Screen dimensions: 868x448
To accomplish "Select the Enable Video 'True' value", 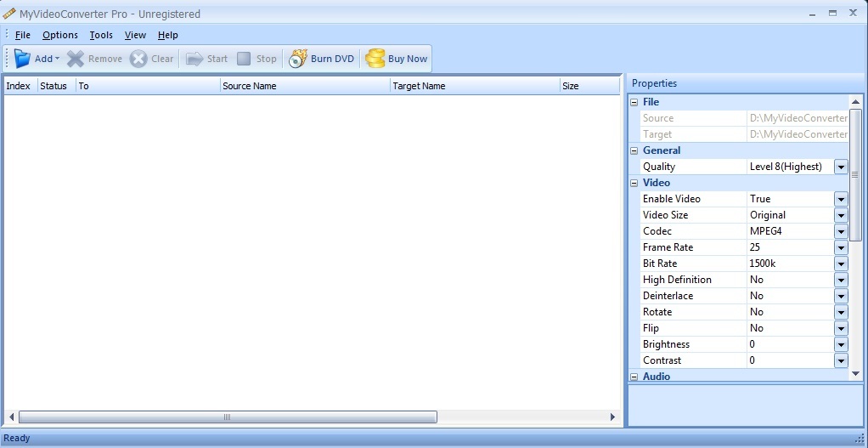I will point(760,199).
